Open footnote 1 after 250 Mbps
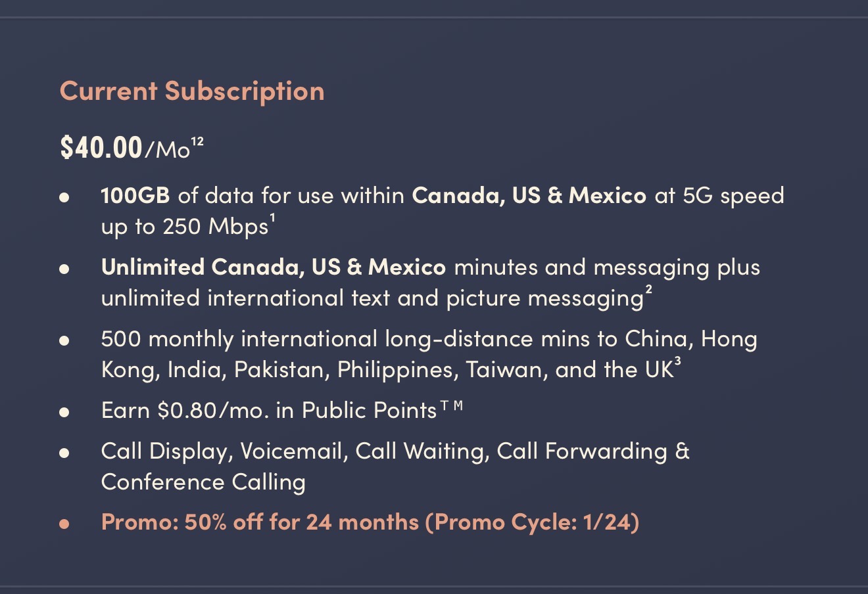The width and height of the screenshot is (868, 594). tap(272, 219)
